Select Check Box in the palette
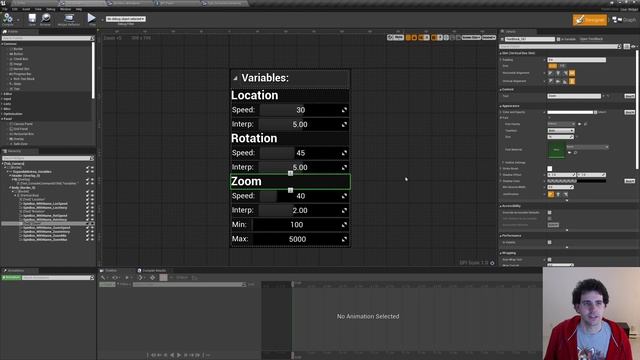640x360 pixels. point(20,59)
